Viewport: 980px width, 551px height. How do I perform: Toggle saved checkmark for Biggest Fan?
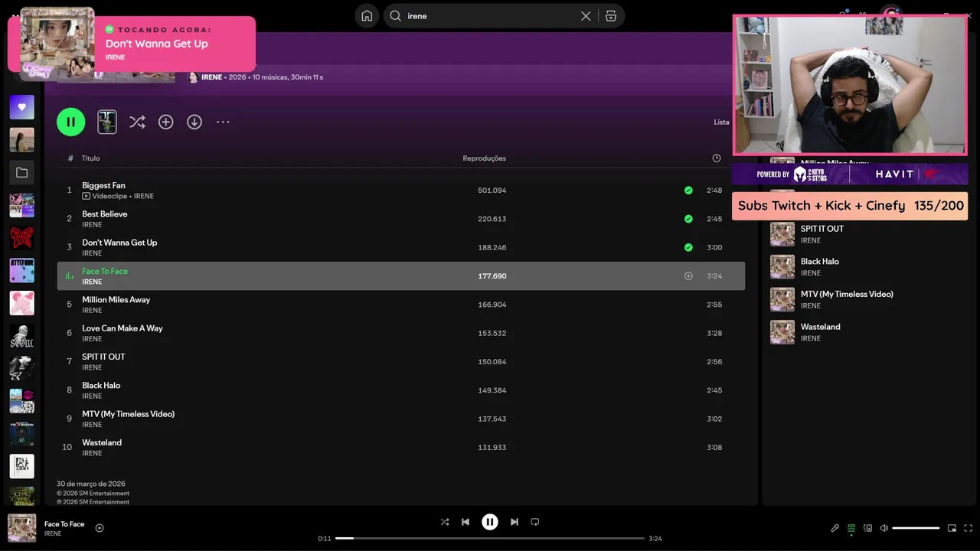click(x=688, y=191)
